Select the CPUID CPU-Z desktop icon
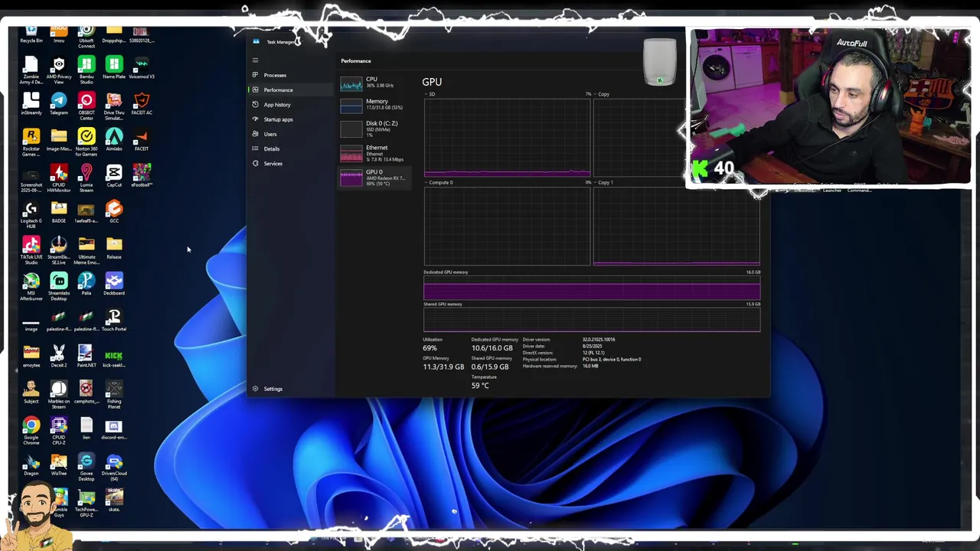 point(59,431)
